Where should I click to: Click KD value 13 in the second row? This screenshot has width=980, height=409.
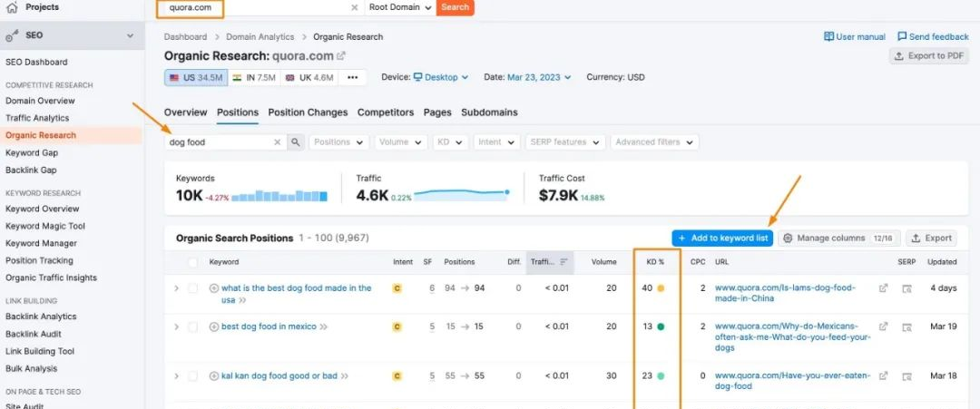tap(648, 326)
